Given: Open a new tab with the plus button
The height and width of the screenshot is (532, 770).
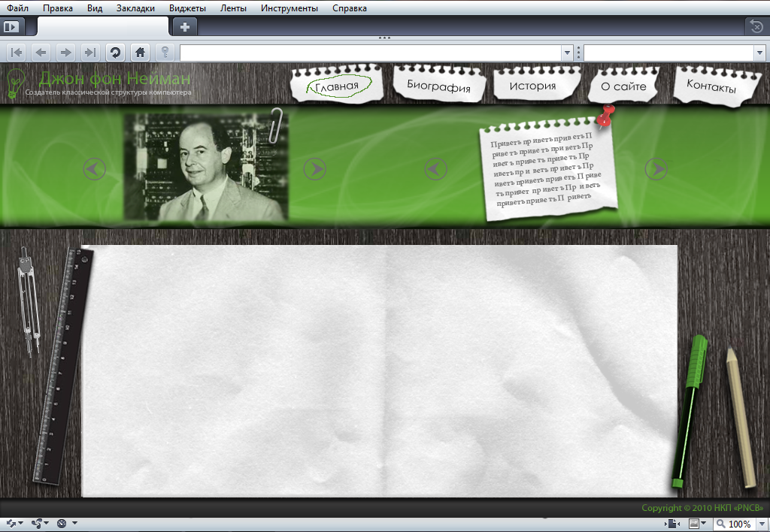Looking at the screenshot, I should (185, 26).
